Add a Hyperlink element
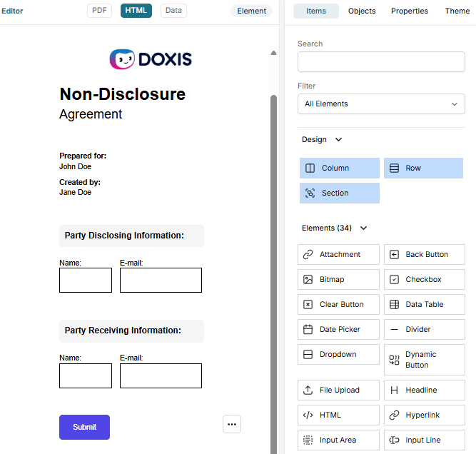 425,415
